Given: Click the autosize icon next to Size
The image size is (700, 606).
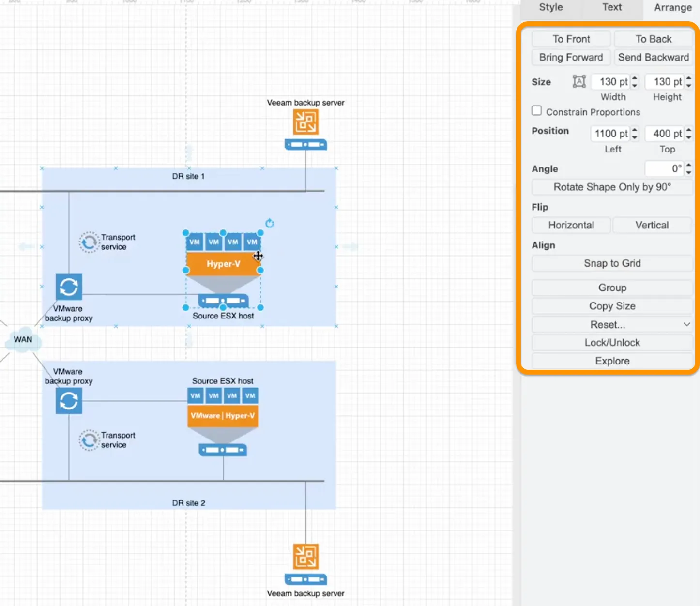Looking at the screenshot, I should 579,82.
